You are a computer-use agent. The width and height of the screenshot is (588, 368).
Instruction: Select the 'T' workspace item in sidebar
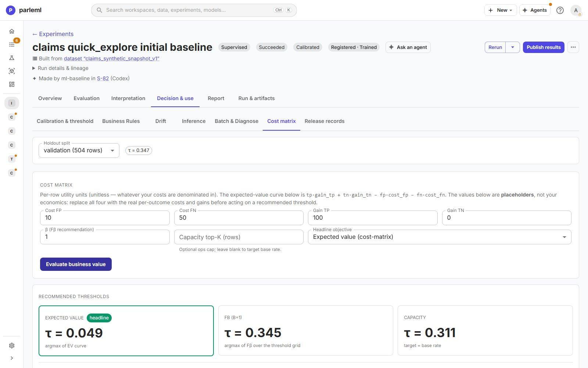coord(12,159)
